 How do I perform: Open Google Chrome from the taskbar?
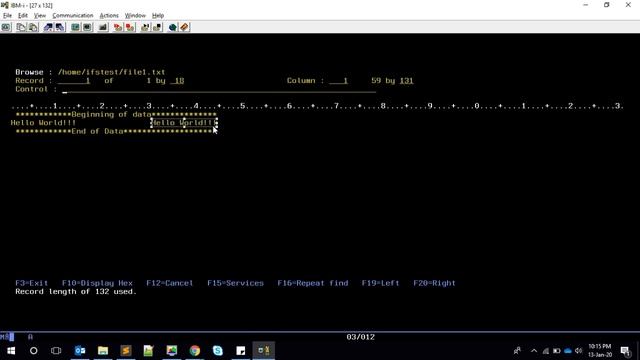(x=195, y=350)
